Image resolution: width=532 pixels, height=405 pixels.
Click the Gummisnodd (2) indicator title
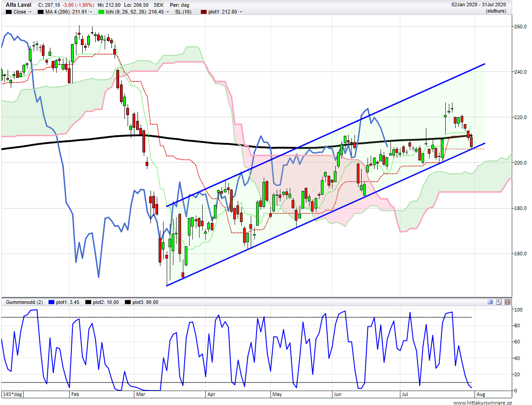(24, 302)
